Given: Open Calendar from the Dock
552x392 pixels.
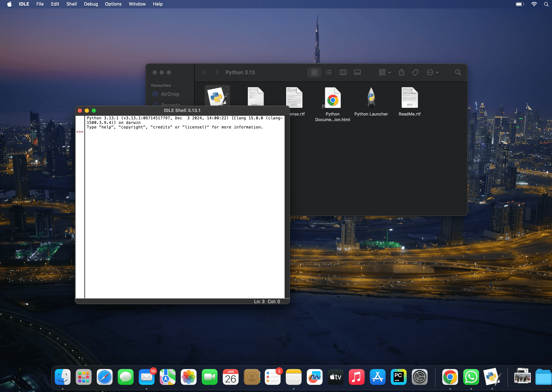Looking at the screenshot, I should click(x=230, y=377).
